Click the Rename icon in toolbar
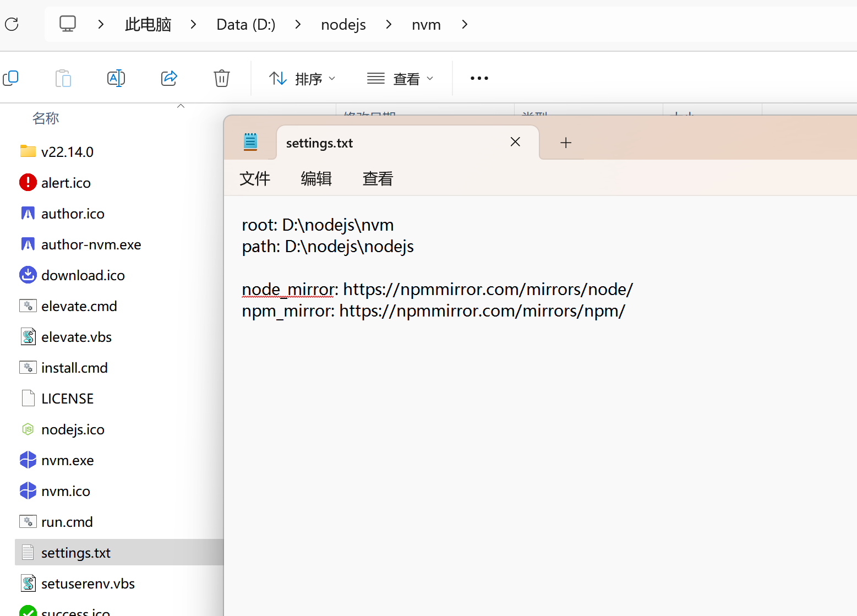The image size is (857, 616). click(116, 78)
